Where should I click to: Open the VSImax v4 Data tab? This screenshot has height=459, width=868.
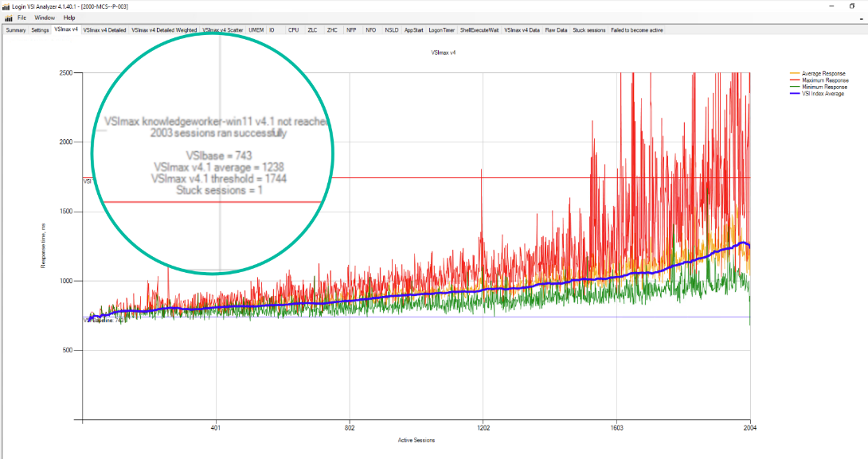pos(522,30)
